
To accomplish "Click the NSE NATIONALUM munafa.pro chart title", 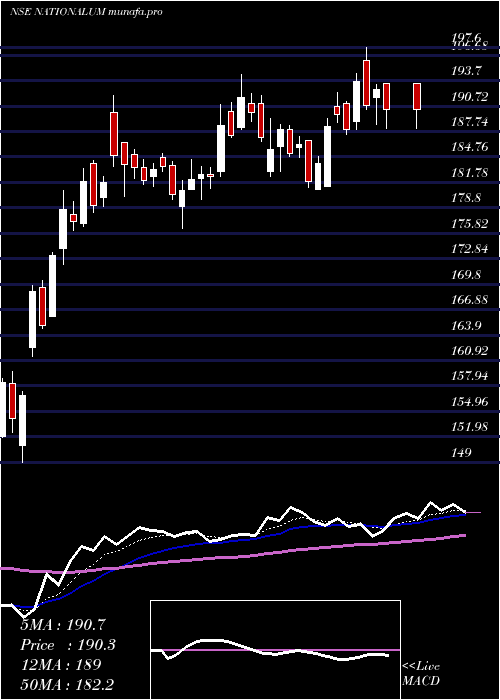I will tap(86, 12).
